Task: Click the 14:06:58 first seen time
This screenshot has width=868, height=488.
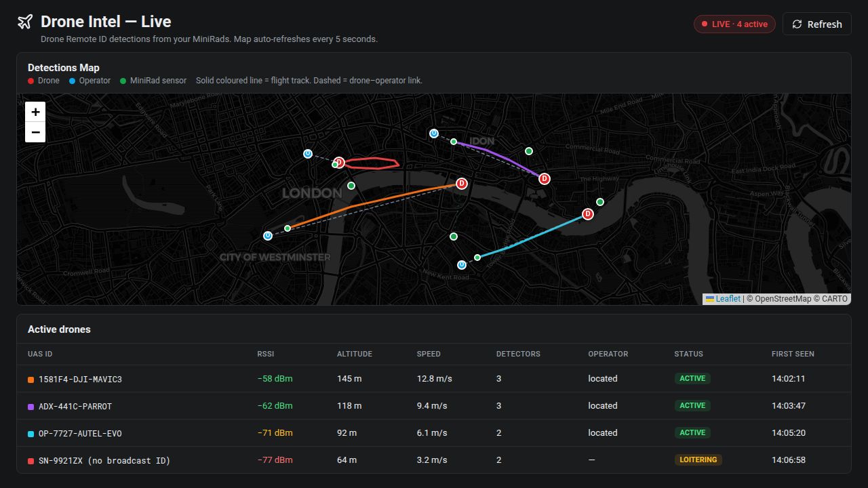Action: pos(789,460)
